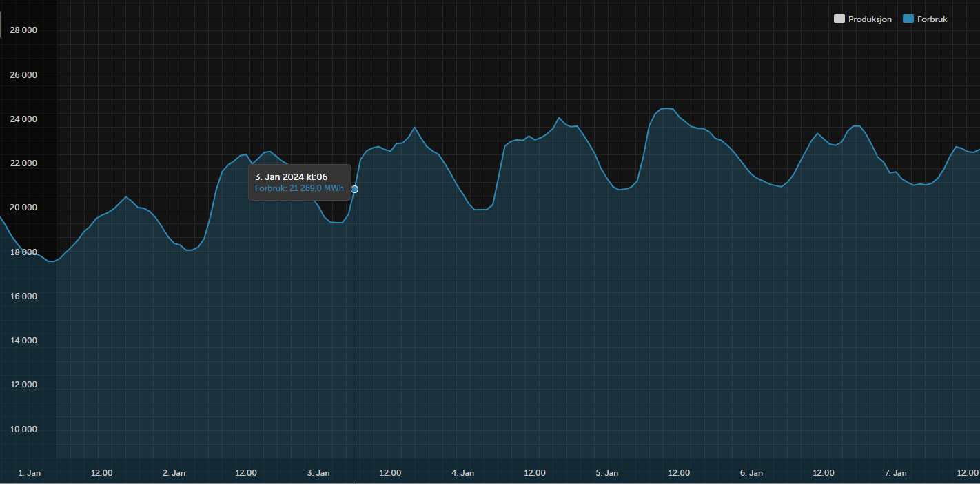980x484 pixels.
Task: Click the white Produksjon legend color swatch
Action: click(839, 19)
